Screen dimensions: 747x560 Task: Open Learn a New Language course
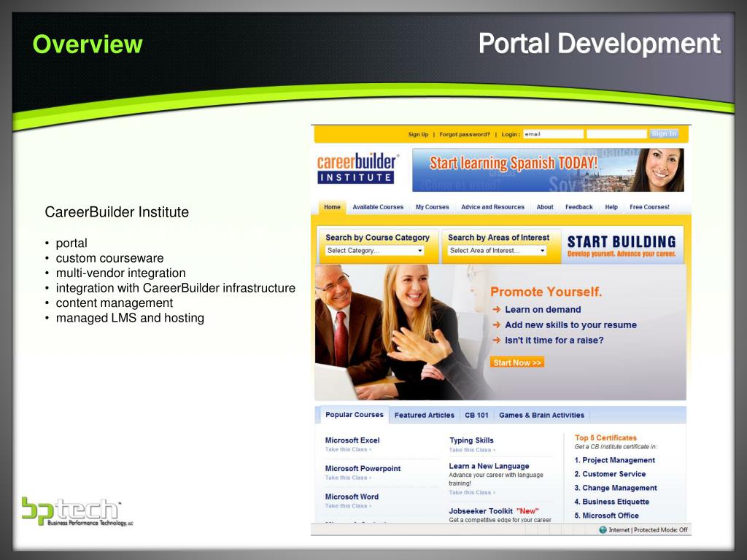pos(489,466)
